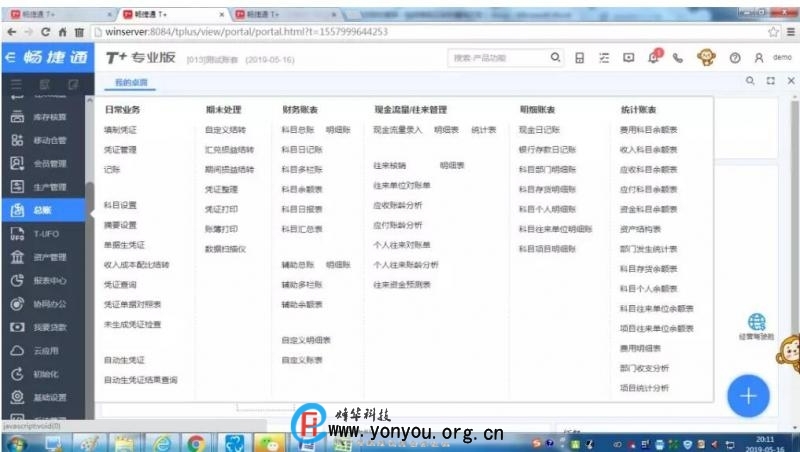Open 往来单位对账单 entry
This screenshot has height=452, width=800.
point(402,185)
